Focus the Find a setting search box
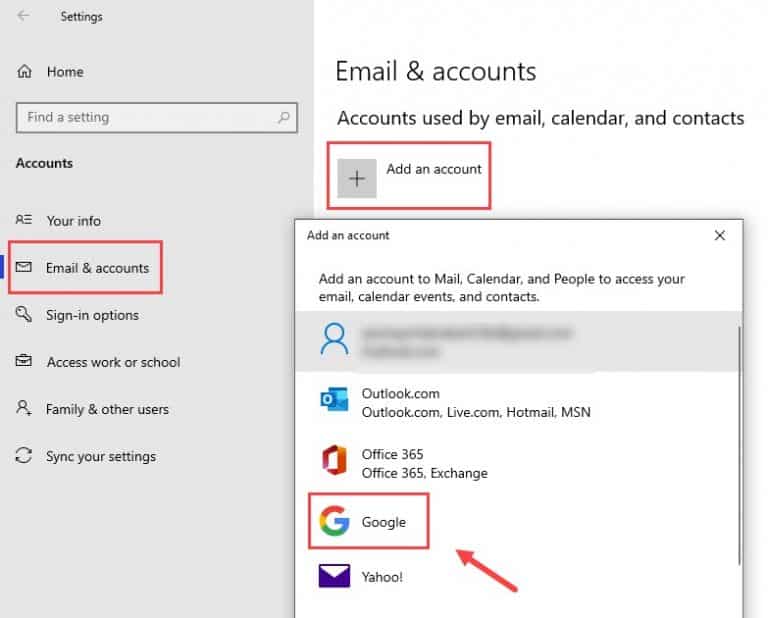768x618 pixels. 156,118
